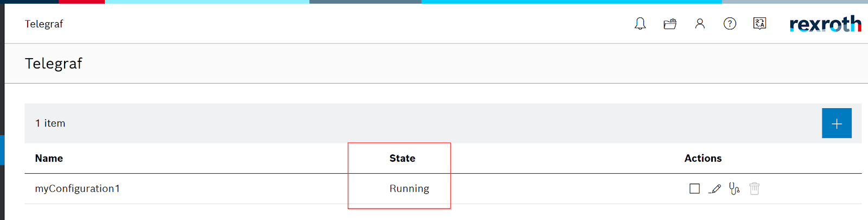
Task: Open the help question mark icon
Action: tap(730, 24)
